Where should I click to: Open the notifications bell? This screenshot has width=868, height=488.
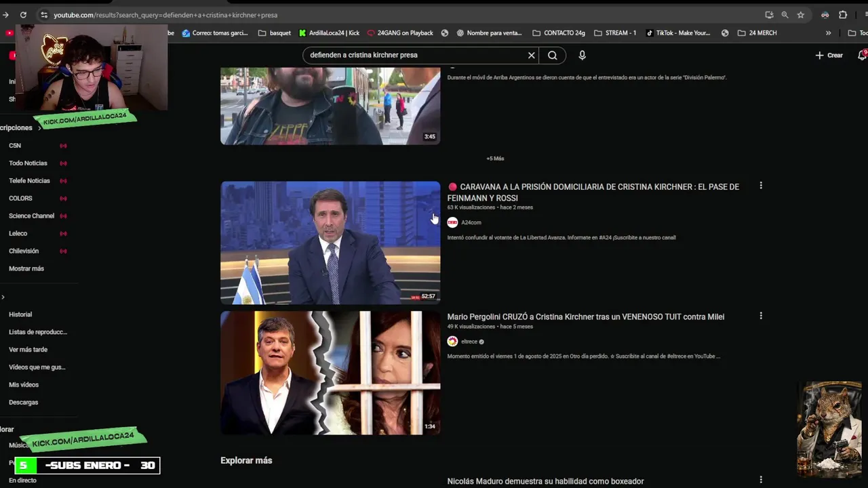click(x=862, y=55)
